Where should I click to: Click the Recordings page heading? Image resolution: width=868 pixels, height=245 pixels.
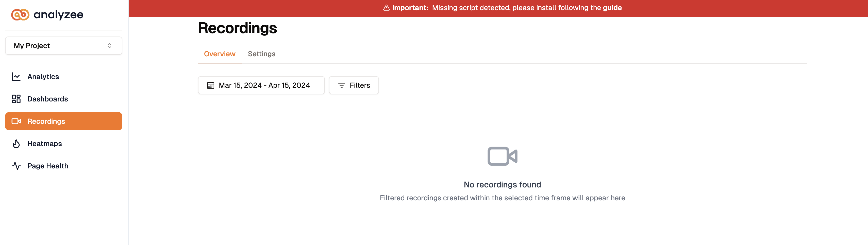[x=238, y=28]
